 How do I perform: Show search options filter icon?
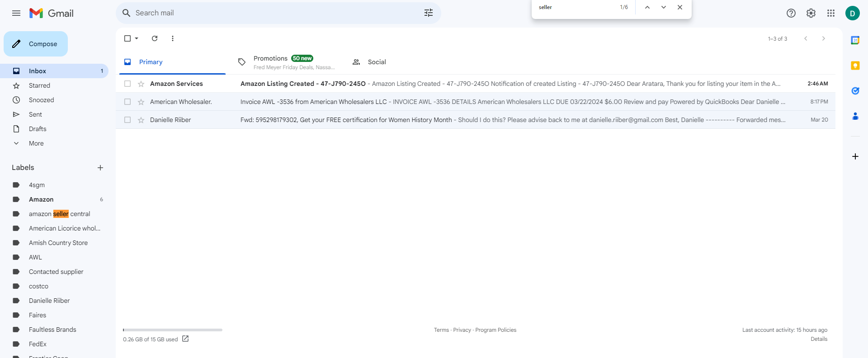(429, 13)
